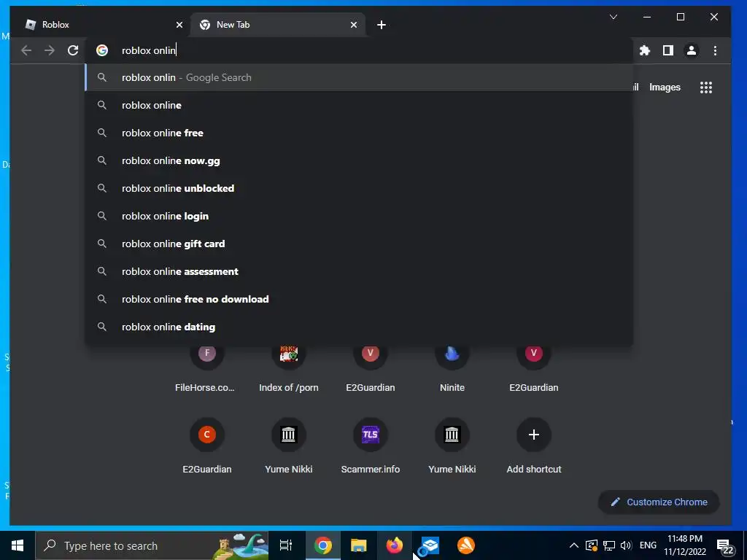Switch to the Roblox tab
This screenshot has height=560, width=747.
[100, 25]
